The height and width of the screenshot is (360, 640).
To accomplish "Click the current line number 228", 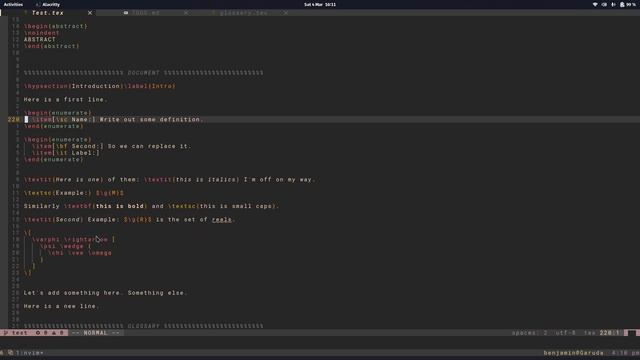I will pos(13,120).
